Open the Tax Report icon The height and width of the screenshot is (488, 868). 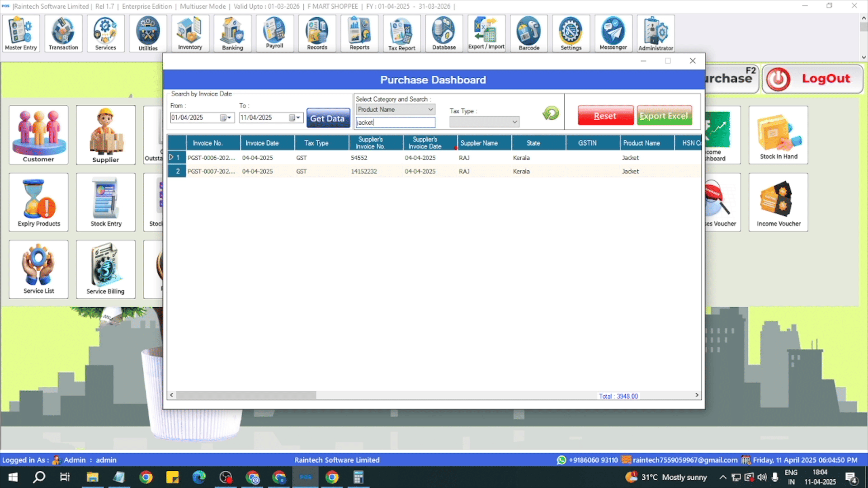(x=401, y=33)
